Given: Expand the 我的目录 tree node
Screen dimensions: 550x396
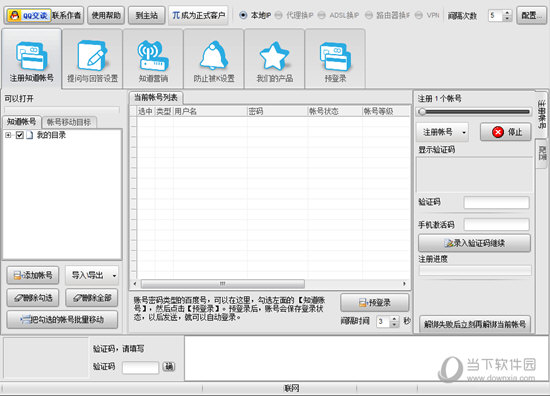Looking at the screenshot, I should (8, 135).
